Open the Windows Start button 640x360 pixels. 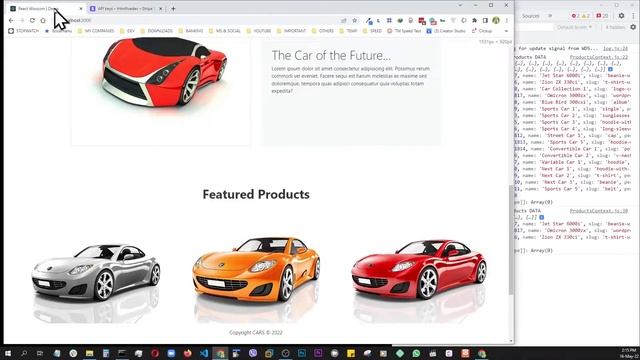tap(8, 353)
